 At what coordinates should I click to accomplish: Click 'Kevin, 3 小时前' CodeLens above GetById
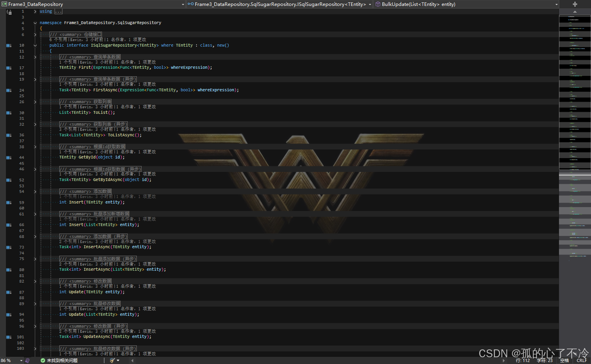tap(96, 152)
